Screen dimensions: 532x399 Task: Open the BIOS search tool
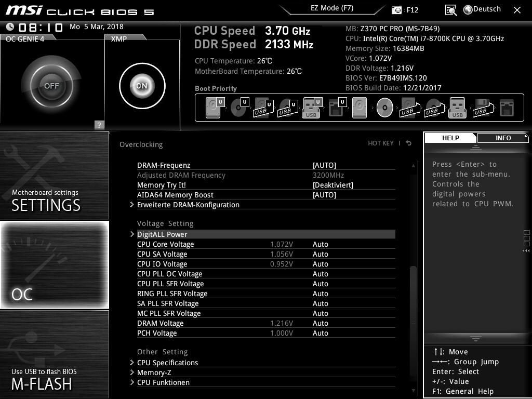(x=451, y=10)
